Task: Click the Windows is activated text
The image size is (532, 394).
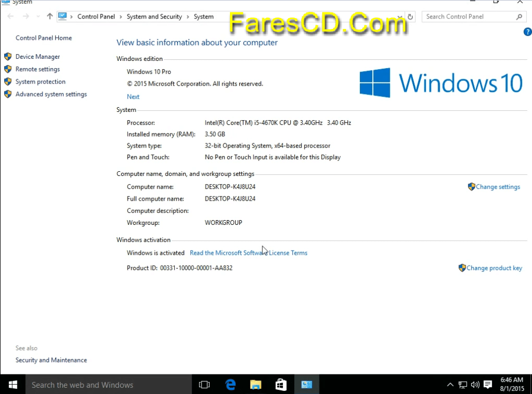Action: (156, 253)
